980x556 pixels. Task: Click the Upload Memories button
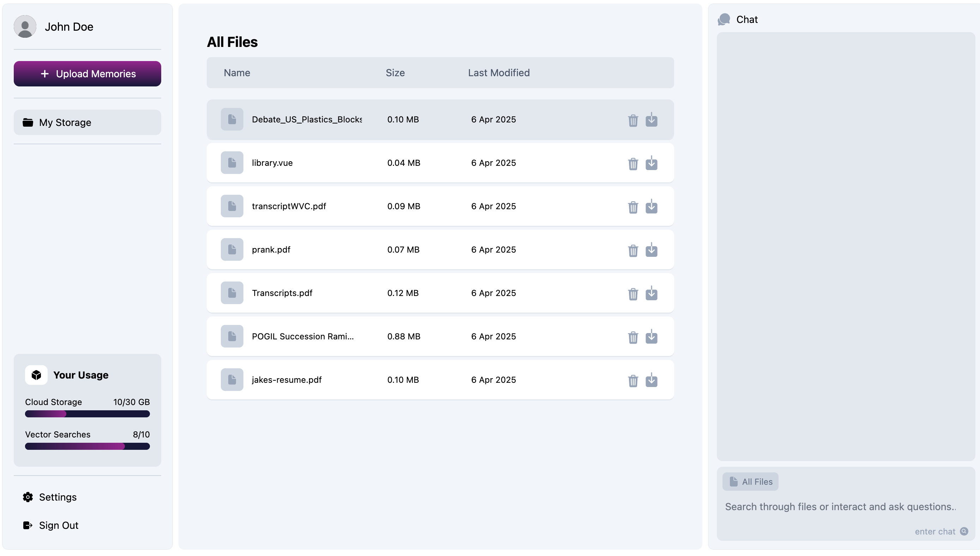(87, 74)
